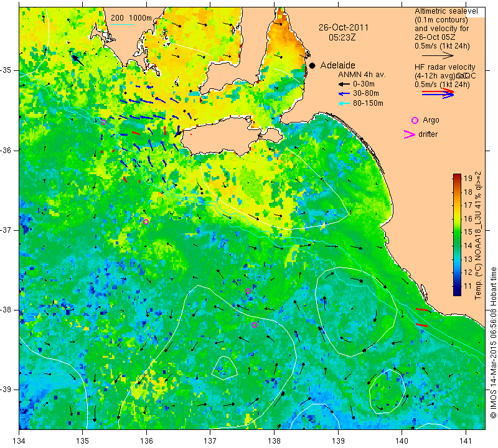Click the 19 value on the temperature scale
The image size is (498, 448).
(x=468, y=178)
